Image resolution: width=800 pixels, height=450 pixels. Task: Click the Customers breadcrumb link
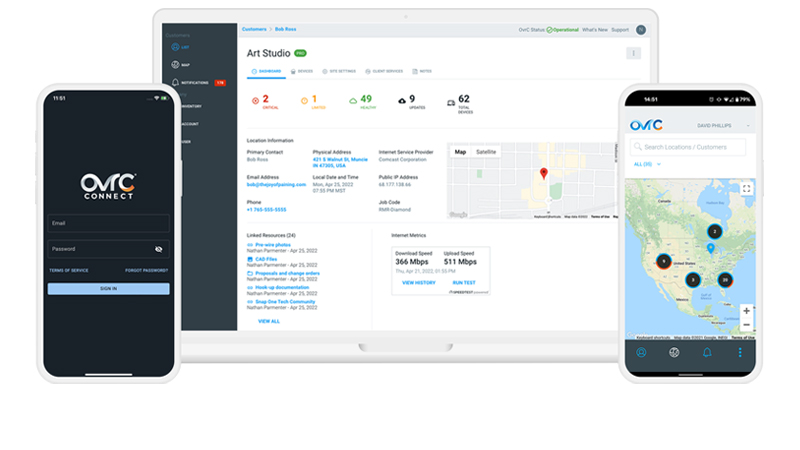[x=254, y=29]
